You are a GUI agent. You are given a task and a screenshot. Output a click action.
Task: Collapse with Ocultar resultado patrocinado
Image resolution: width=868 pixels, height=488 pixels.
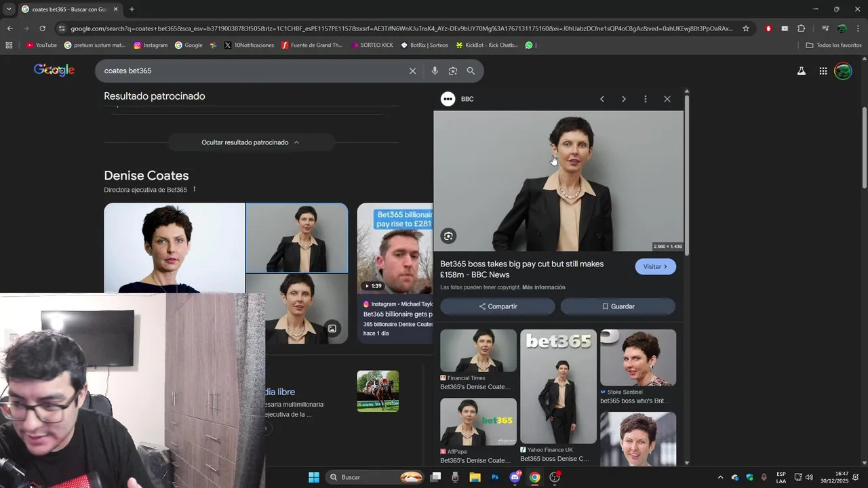(250, 142)
